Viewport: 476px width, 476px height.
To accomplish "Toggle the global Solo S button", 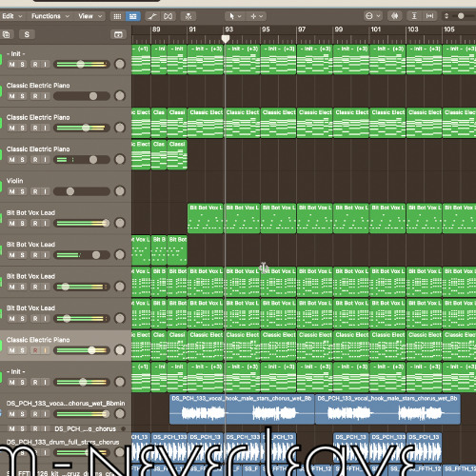I will 27,34.
